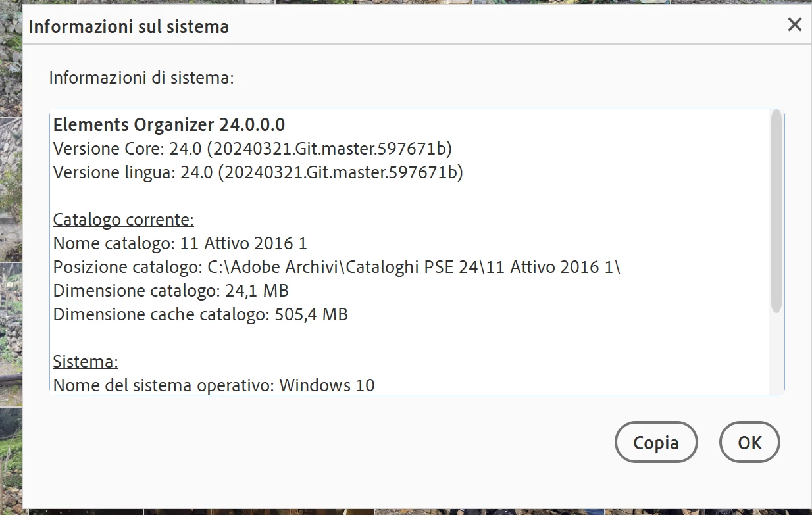
Task: Confirm the dialog with OK
Action: [x=749, y=442]
